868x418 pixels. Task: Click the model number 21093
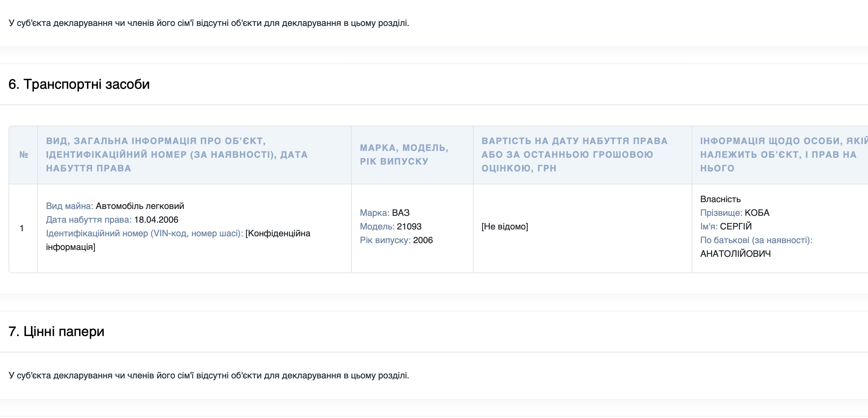(409, 226)
